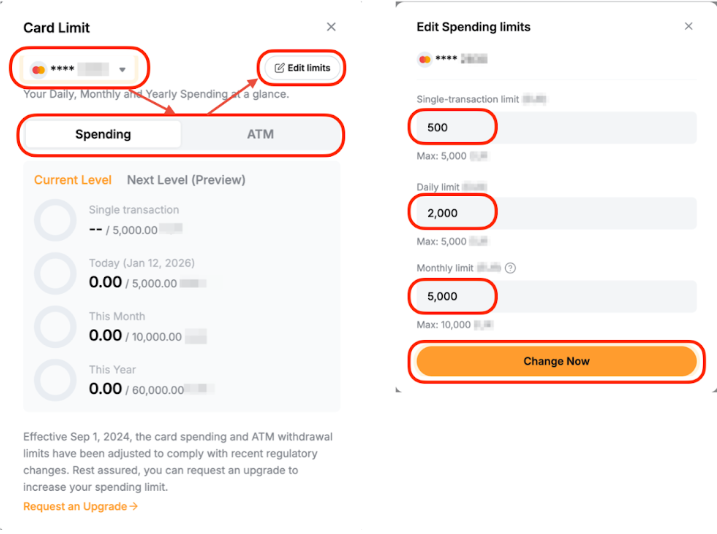
Task: Click the Single-transaction limit input field
Action: (555, 127)
